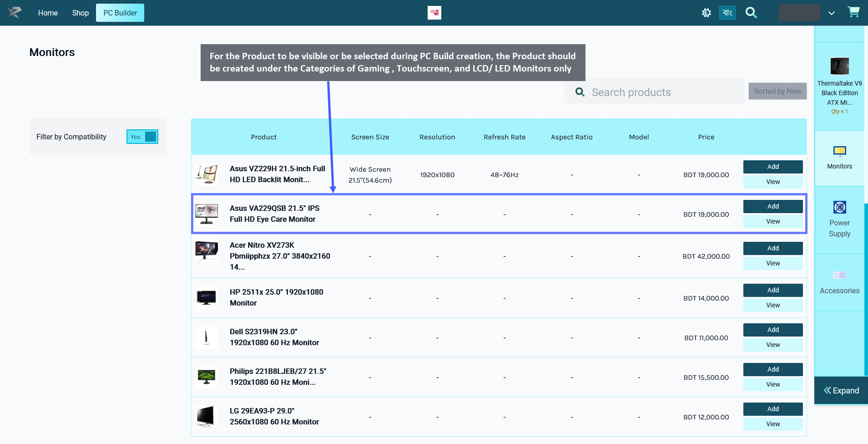Click LG 29EA93-P product thumbnail

[207, 417]
